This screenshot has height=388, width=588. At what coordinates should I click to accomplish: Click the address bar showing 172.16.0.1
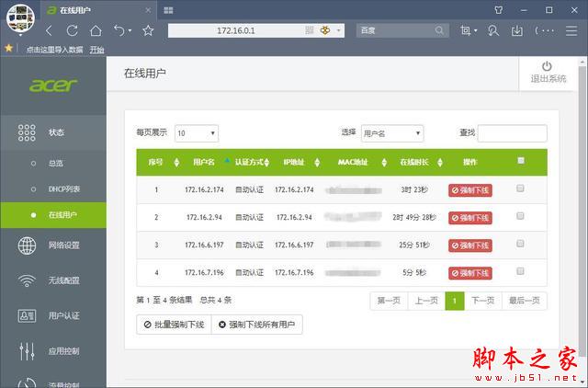click(236, 30)
